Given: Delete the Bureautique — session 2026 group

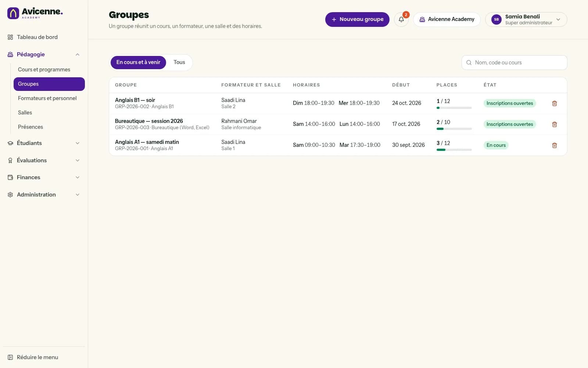Looking at the screenshot, I should point(555,124).
